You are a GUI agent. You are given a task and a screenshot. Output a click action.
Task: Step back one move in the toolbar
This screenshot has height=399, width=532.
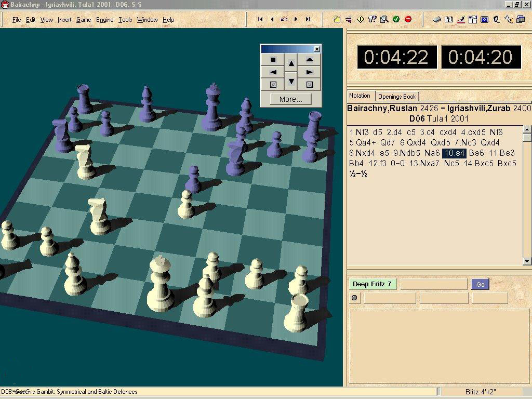tap(272, 19)
